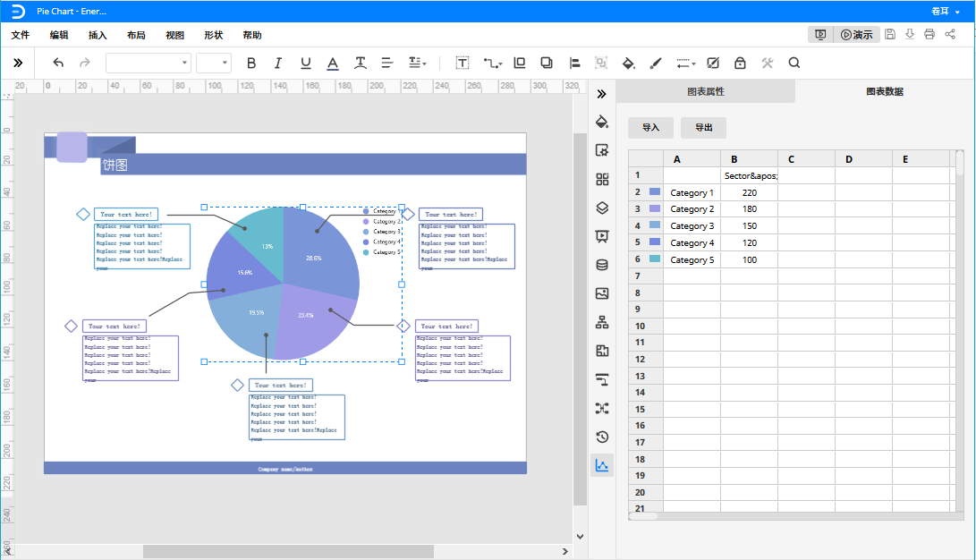Click the 导入 button
Image resolution: width=976 pixels, height=560 pixels.
pos(650,128)
